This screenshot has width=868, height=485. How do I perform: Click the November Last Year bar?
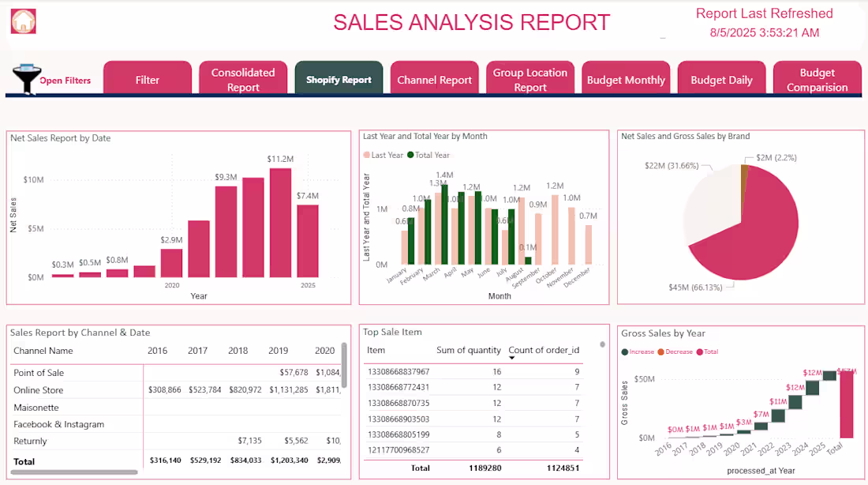[x=571, y=235]
